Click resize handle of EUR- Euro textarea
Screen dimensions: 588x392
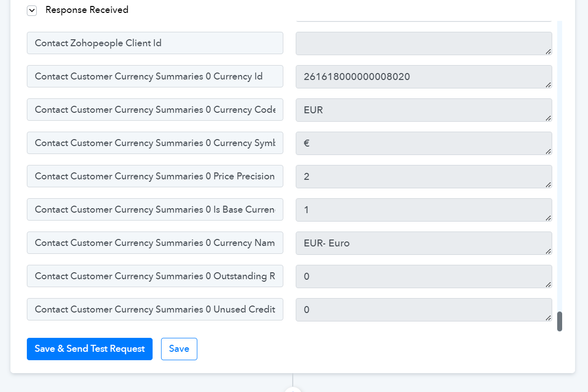pos(548,251)
